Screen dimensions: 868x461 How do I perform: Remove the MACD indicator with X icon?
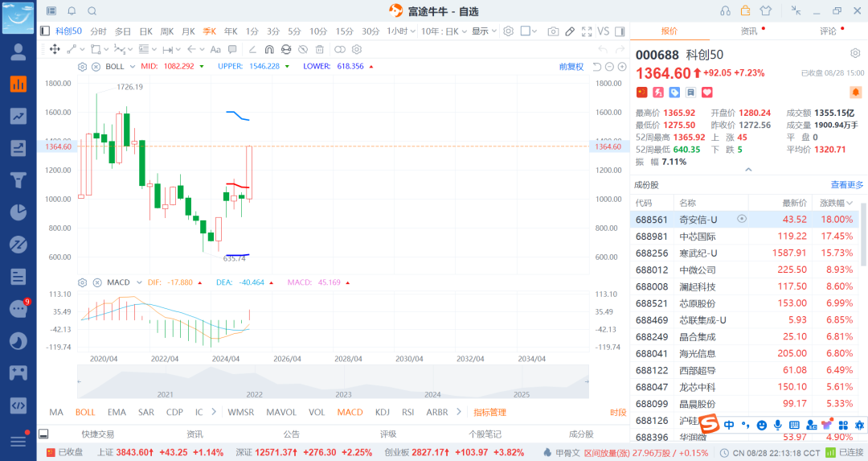pyautogui.click(x=97, y=282)
